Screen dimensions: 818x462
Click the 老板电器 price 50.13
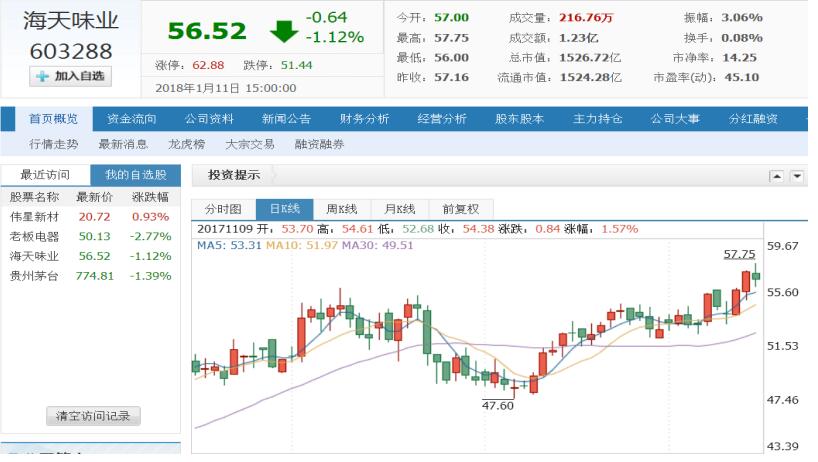(x=94, y=237)
